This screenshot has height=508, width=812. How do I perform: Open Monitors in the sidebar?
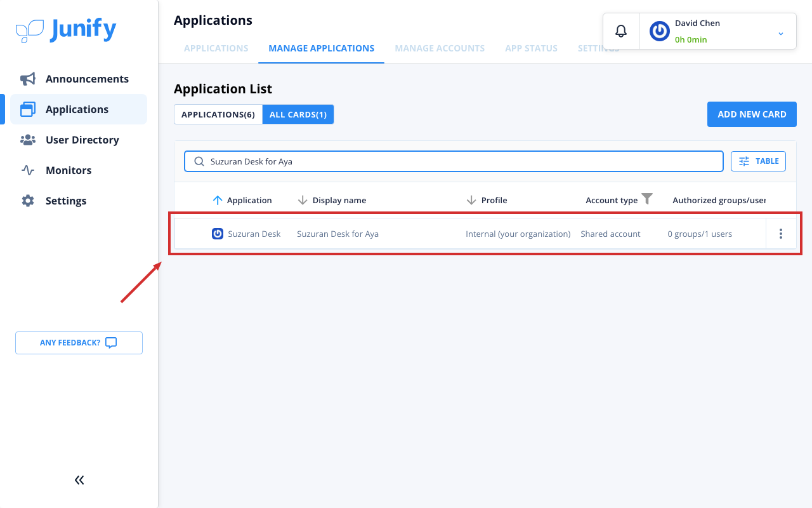[79, 170]
